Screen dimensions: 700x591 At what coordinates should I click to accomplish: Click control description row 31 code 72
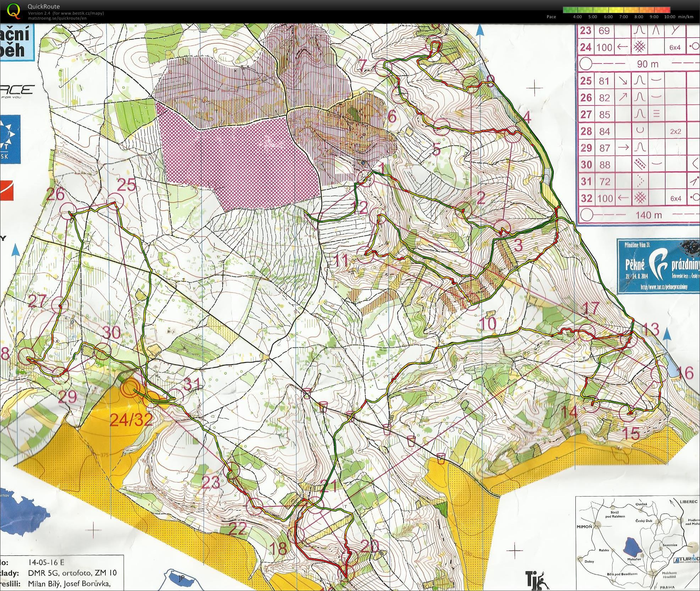pos(638,181)
